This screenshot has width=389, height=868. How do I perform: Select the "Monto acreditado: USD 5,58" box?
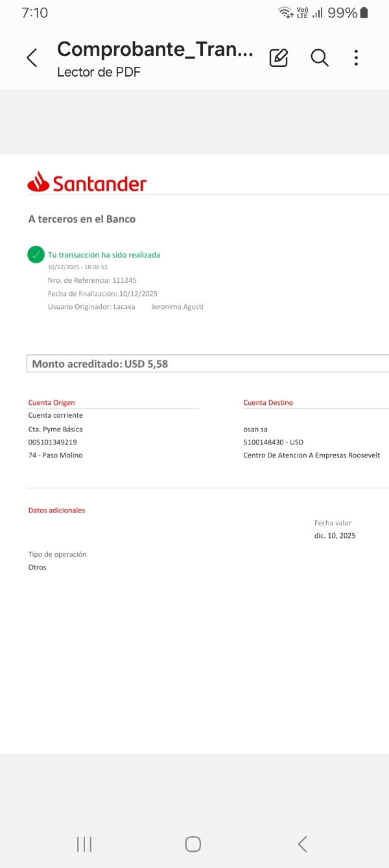click(207, 364)
